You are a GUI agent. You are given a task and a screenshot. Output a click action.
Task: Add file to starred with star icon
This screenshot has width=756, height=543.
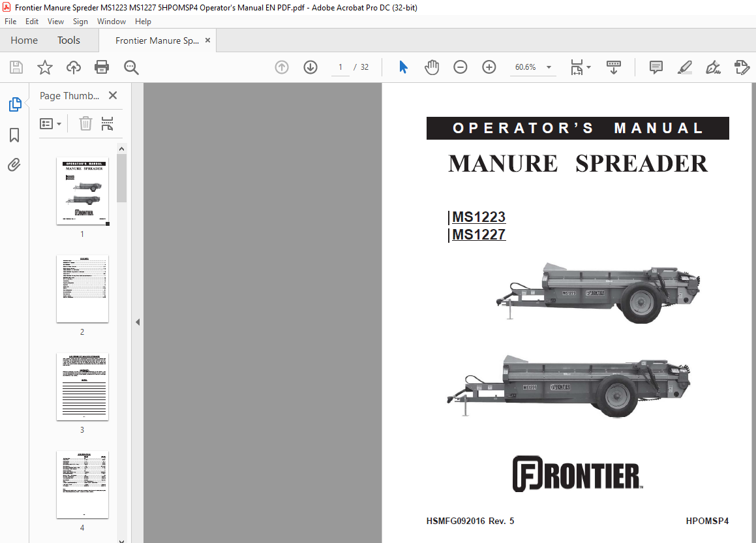[x=45, y=67]
